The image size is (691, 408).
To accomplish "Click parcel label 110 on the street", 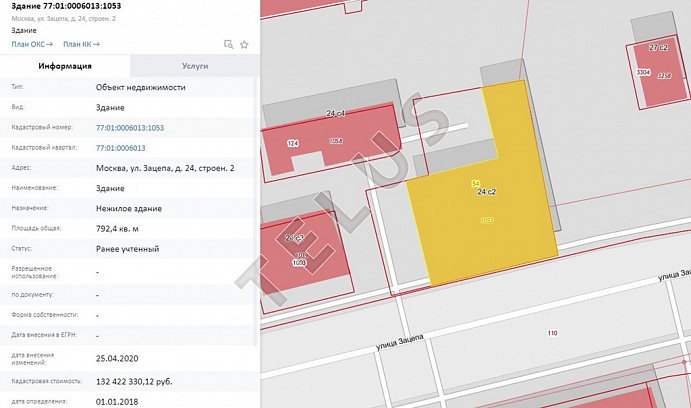I will pos(552,333).
